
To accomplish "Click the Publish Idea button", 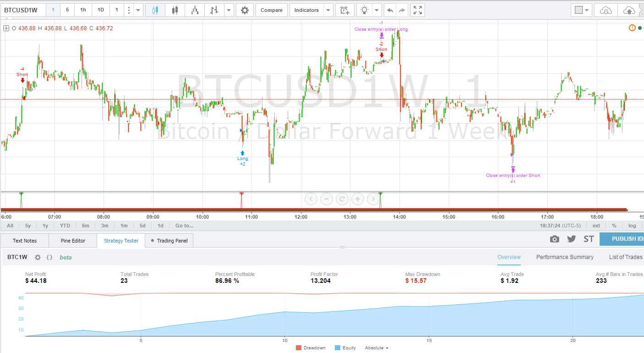I will click(x=622, y=239).
